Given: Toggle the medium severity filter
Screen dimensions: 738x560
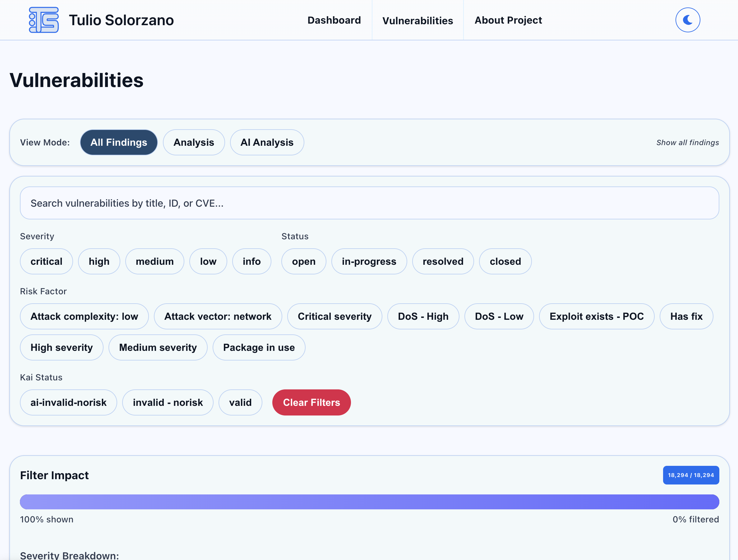Looking at the screenshot, I should (155, 261).
